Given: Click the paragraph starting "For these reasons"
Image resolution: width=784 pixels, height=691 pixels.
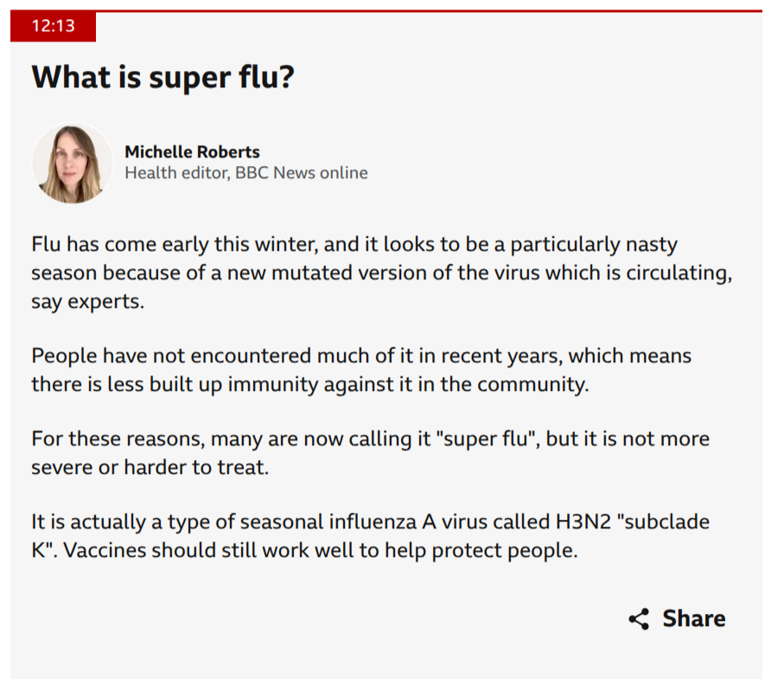Looking at the screenshot, I should coord(370,452).
